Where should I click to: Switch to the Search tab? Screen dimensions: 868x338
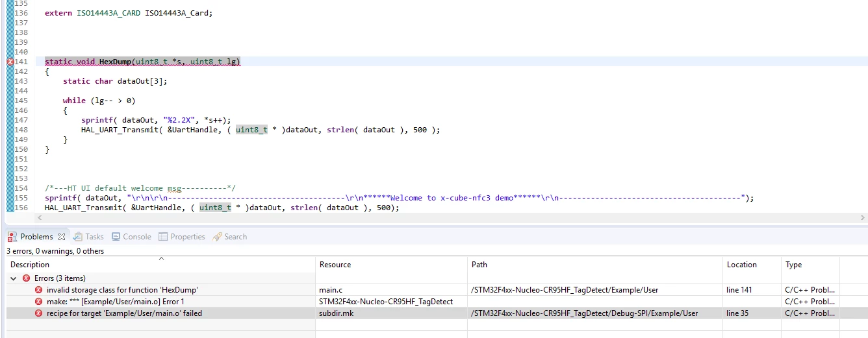tap(235, 237)
